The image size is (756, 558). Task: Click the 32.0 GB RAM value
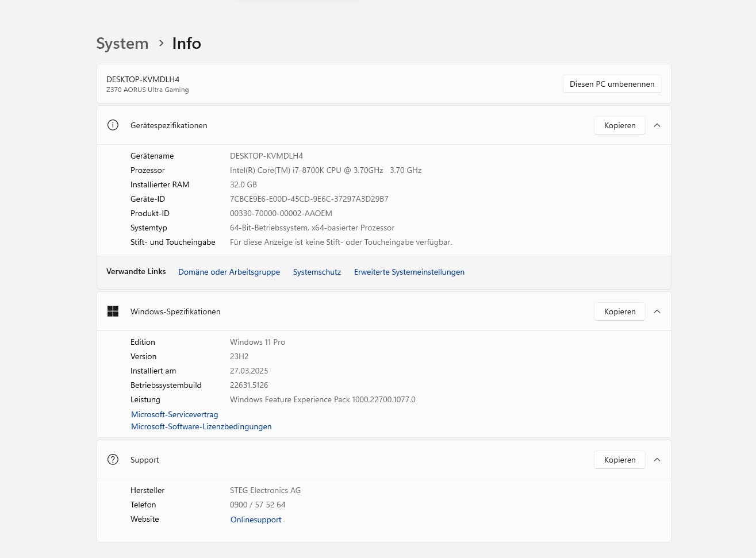pyautogui.click(x=243, y=184)
